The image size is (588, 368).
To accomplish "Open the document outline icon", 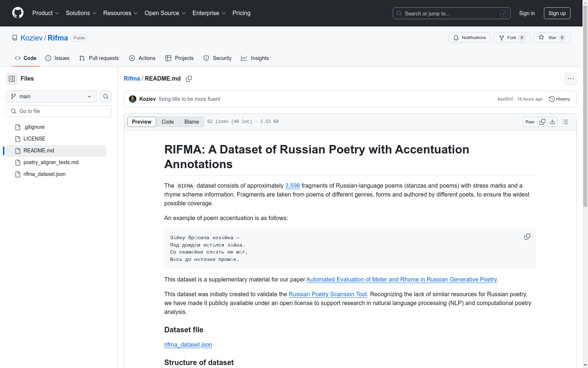I will pos(565,122).
